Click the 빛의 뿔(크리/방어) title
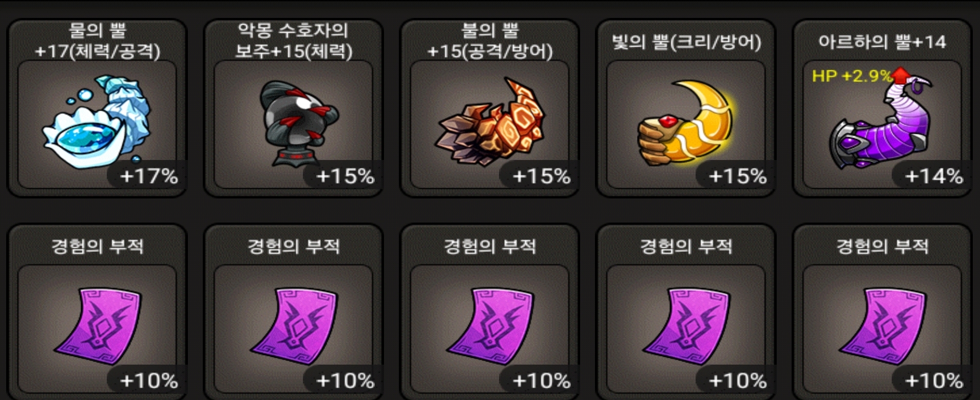The image size is (980, 400). 686,42
